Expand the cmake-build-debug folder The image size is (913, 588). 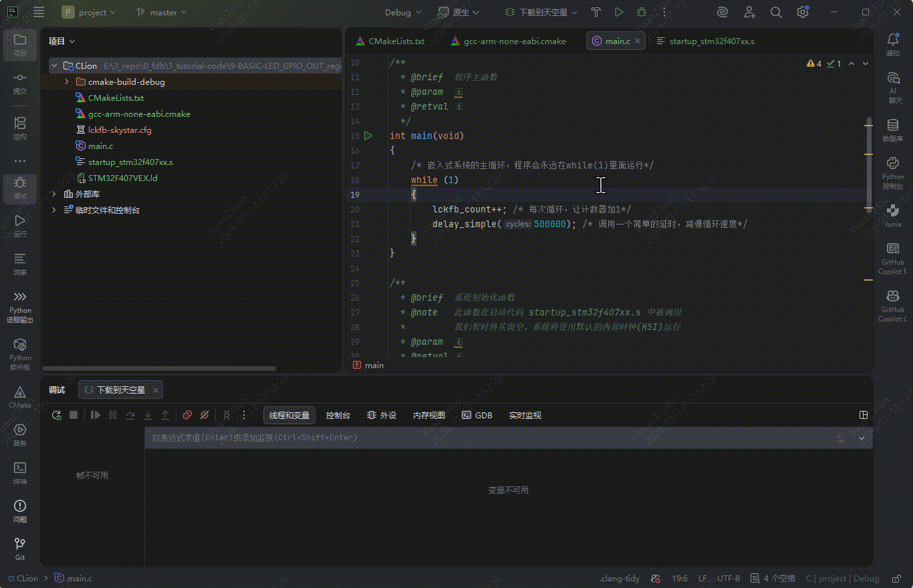click(67, 82)
